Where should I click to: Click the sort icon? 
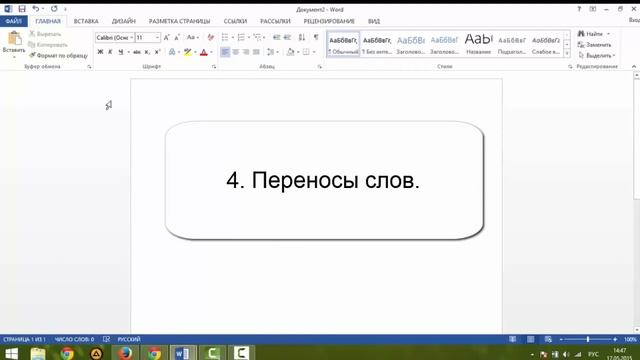click(x=302, y=38)
